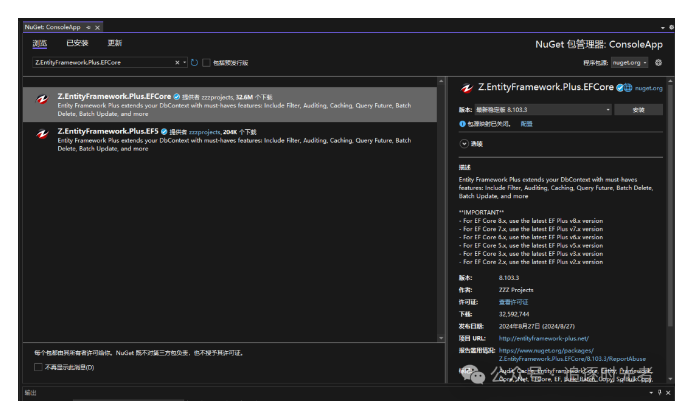This screenshot has width=691, height=408.
Task: Click the globe icon in the details header
Action: (x=628, y=88)
